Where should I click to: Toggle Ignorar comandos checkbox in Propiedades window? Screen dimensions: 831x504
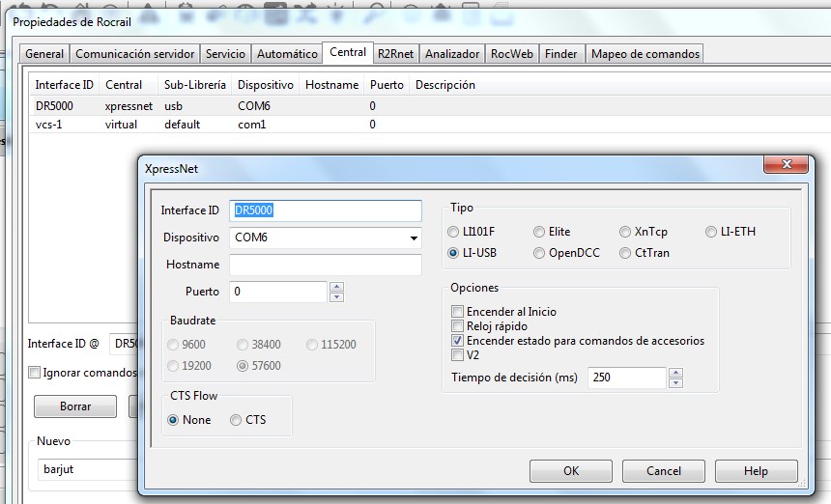(x=35, y=373)
